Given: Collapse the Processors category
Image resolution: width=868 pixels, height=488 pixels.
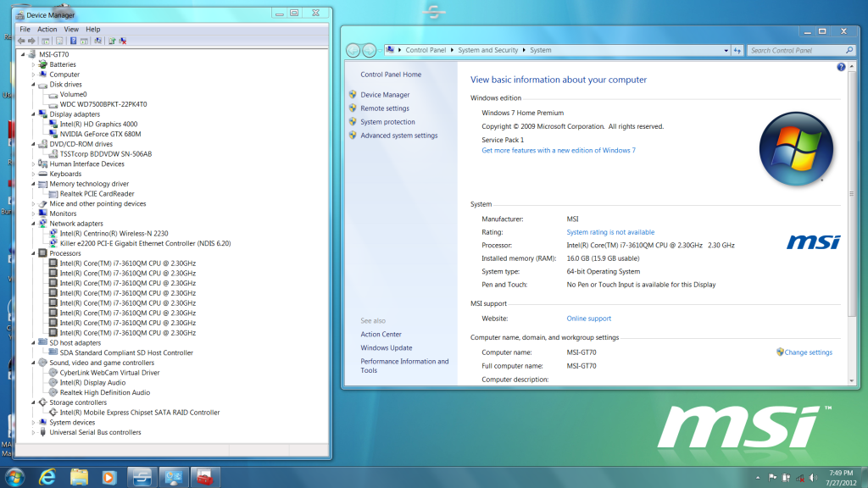Looking at the screenshot, I should [34, 253].
